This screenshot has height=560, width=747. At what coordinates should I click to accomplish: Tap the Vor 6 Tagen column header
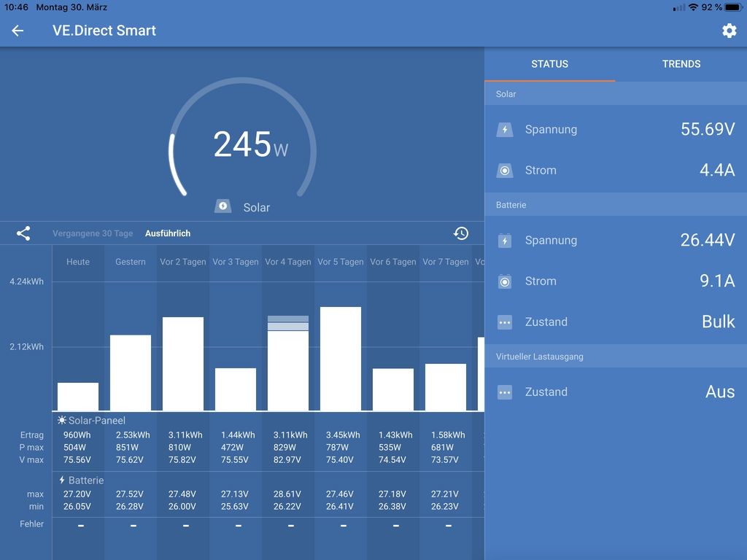(393, 262)
